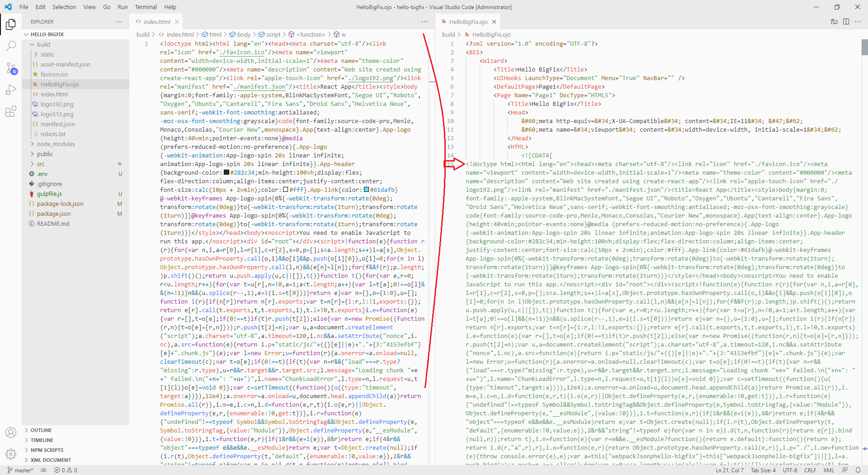The height and width of the screenshot is (475, 868).
Task: Open the Extensions view
Action: [11, 111]
